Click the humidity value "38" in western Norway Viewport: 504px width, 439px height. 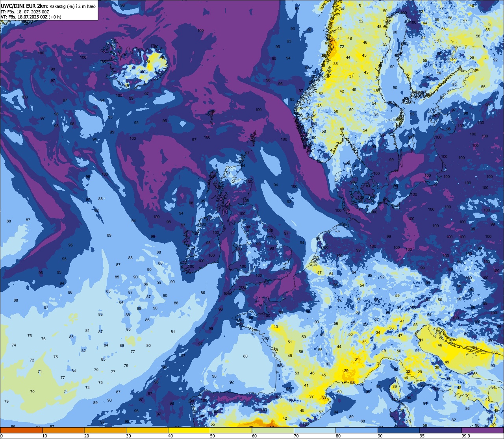(x=335, y=63)
